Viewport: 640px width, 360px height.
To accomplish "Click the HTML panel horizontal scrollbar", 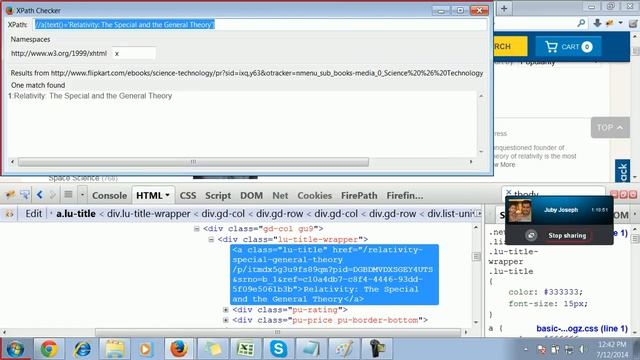I will 278,332.
